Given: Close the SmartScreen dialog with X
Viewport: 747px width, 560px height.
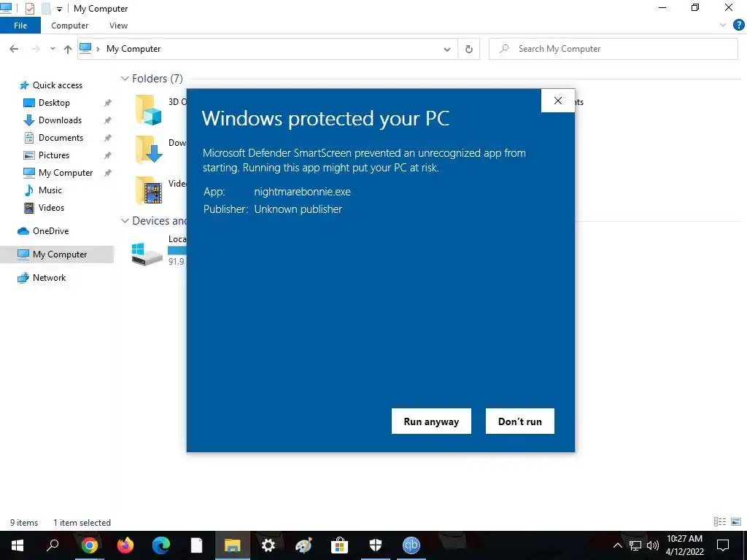Looking at the screenshot, I should (558, 101).
